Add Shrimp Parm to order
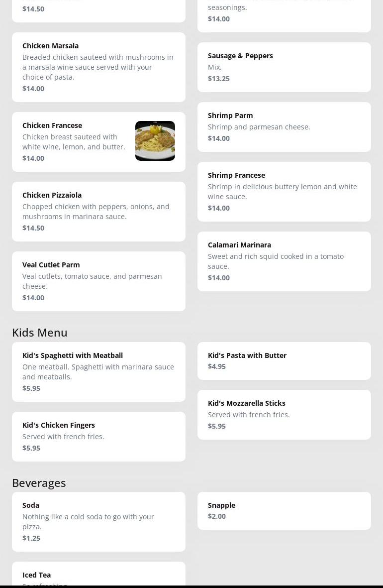 point(284,127)
